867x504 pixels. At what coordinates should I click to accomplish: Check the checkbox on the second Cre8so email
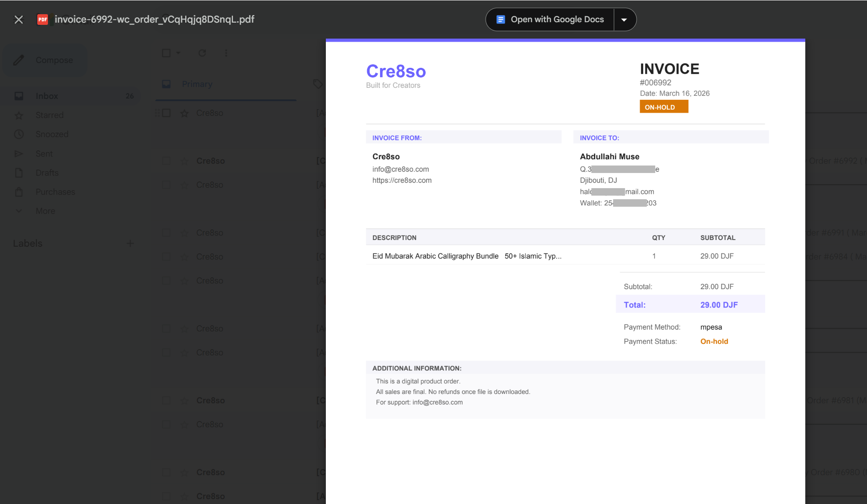[x=166, y=161]
